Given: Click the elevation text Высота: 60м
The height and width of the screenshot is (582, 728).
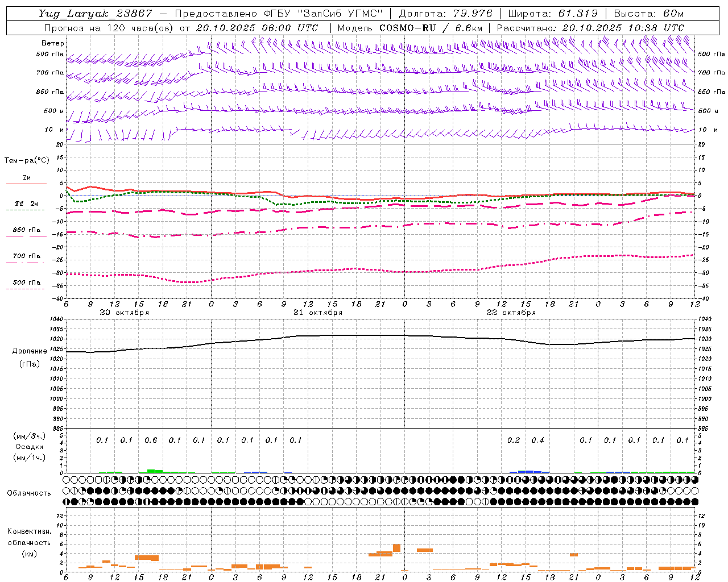Looking at the screenshot, I should click(649, 14).
